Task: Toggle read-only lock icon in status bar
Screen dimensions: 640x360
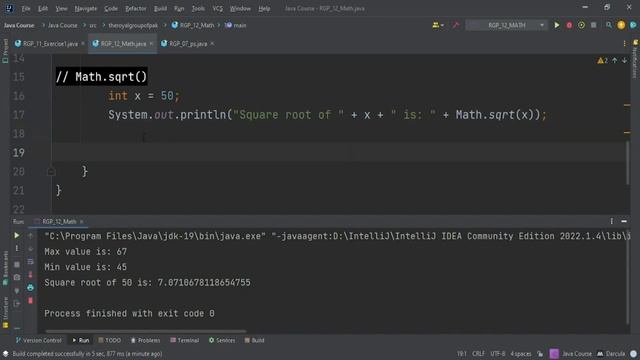Action: tap(540, 354)
